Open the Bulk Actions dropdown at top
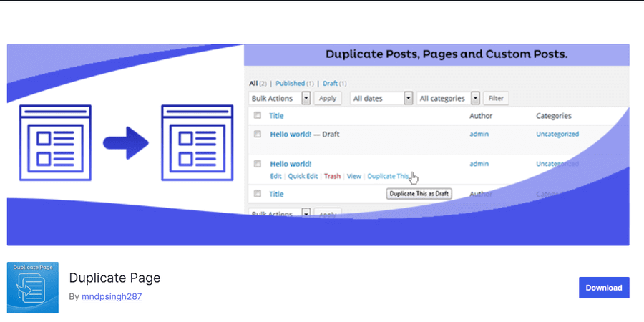644x322 pixels. pyautogui.click(x=280, y=99)
